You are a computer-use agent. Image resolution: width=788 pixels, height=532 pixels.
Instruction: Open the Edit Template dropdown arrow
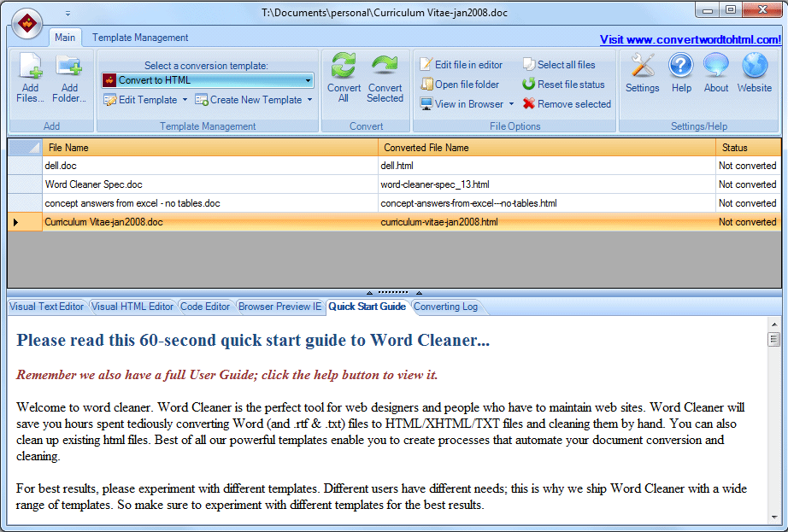pos(185,100)
